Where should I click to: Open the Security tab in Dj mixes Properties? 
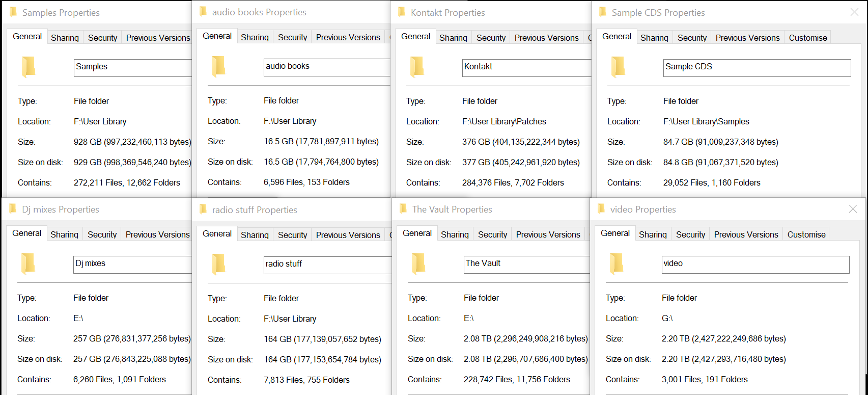click(102, 234)
